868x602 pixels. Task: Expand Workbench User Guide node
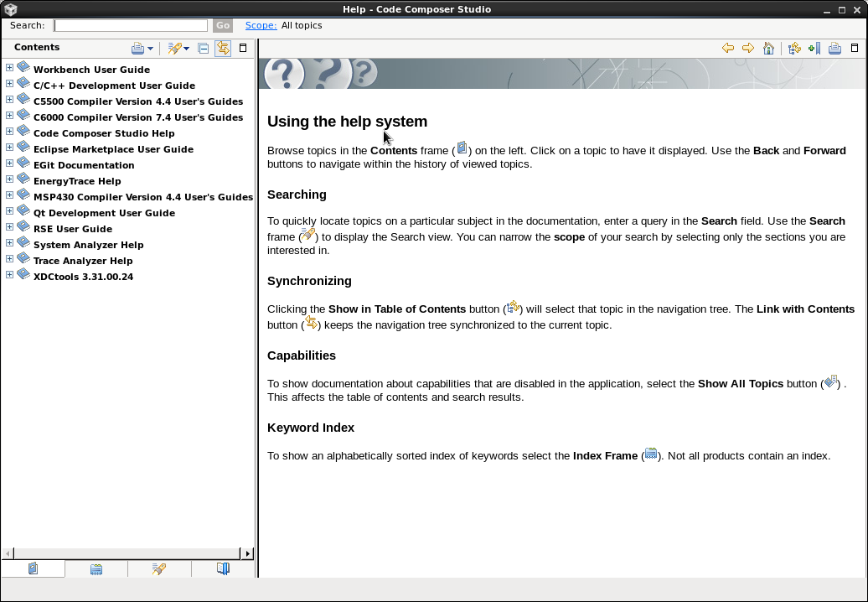9,68
